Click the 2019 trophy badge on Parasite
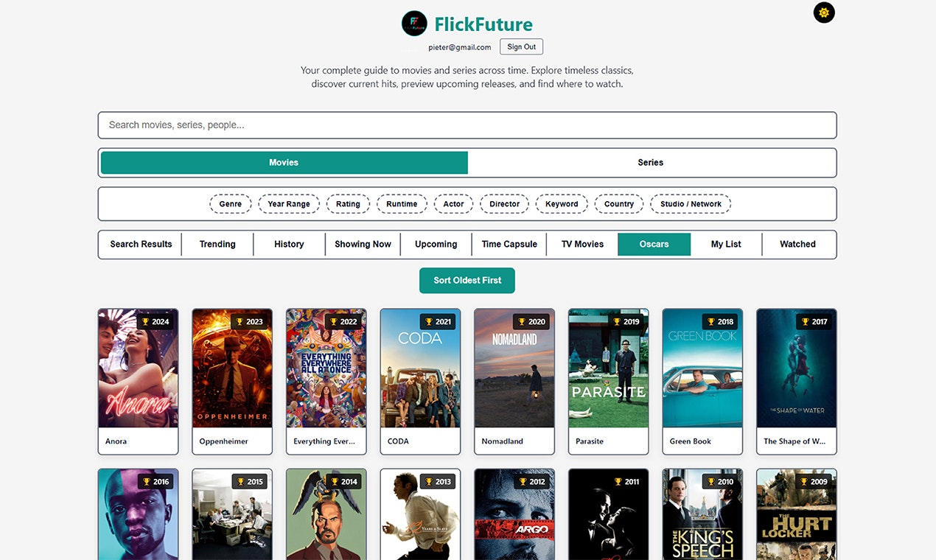 point(626,321)
